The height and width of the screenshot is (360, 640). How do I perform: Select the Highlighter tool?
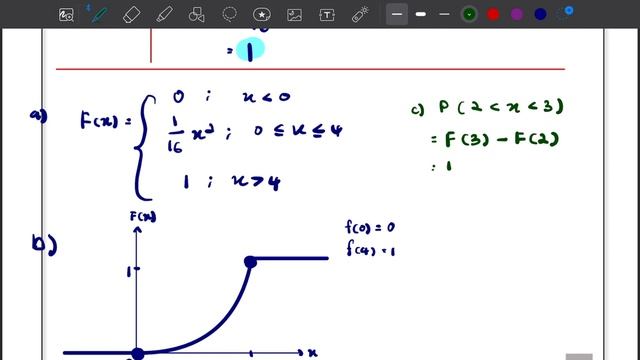coord(164,15)
